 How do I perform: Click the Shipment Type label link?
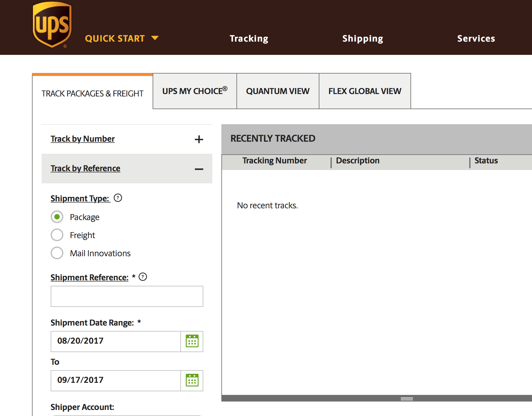pos(80,198)
